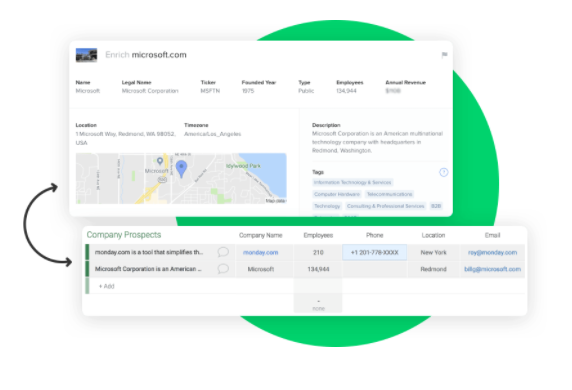572x390 pixels.
Task: Open the Microsoft building thumbnail image
Action: click(86, 55)
